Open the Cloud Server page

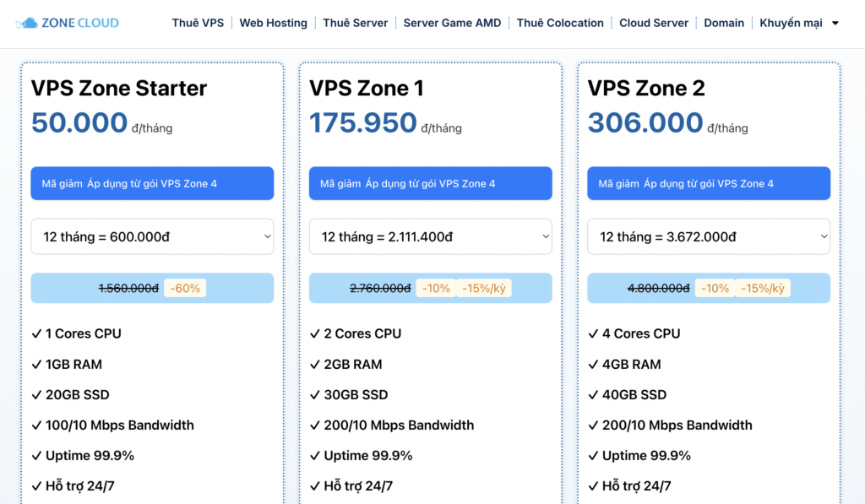[x=654, y=23]
